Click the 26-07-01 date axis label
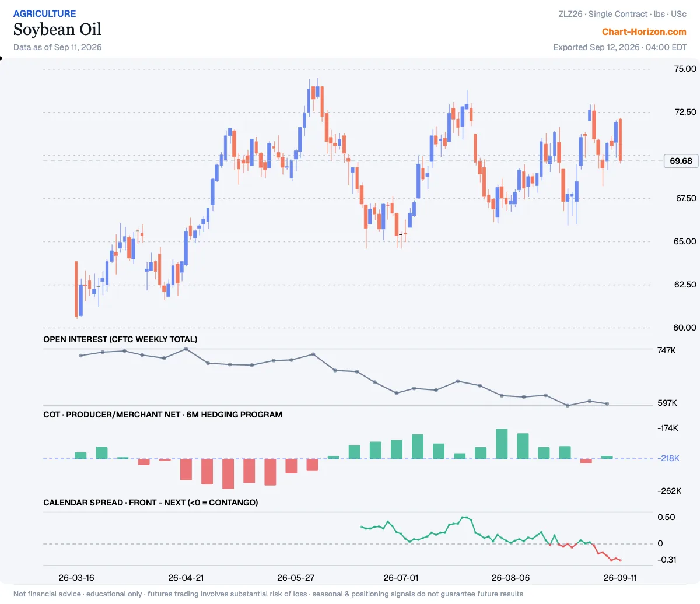 click(x=401, y=578)
